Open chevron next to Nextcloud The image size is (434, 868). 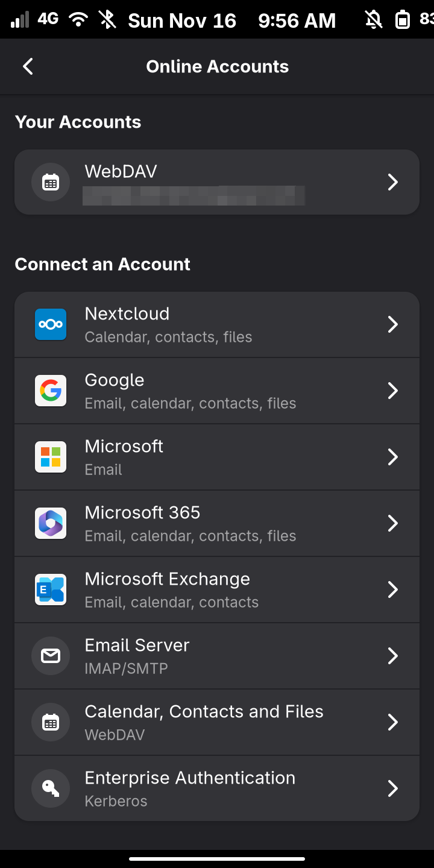[x=392, y=324]
